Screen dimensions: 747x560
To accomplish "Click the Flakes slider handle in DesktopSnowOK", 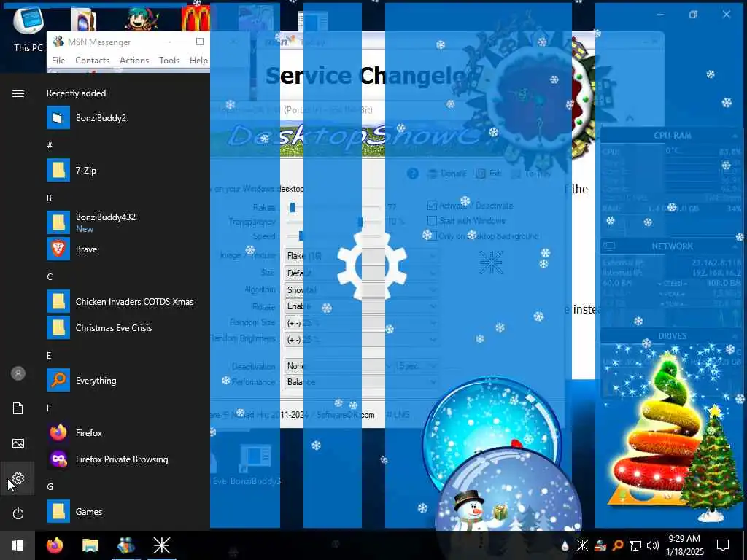I will click(293, 207).
